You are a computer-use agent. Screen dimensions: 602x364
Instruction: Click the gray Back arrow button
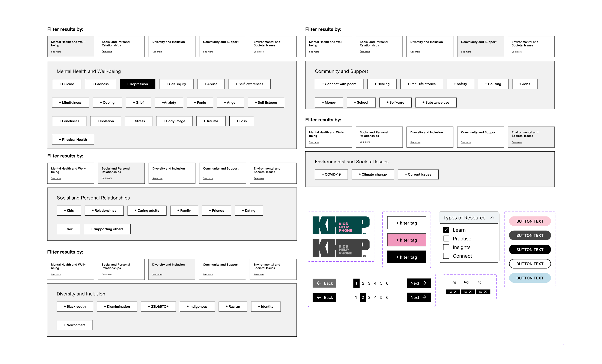324,283
